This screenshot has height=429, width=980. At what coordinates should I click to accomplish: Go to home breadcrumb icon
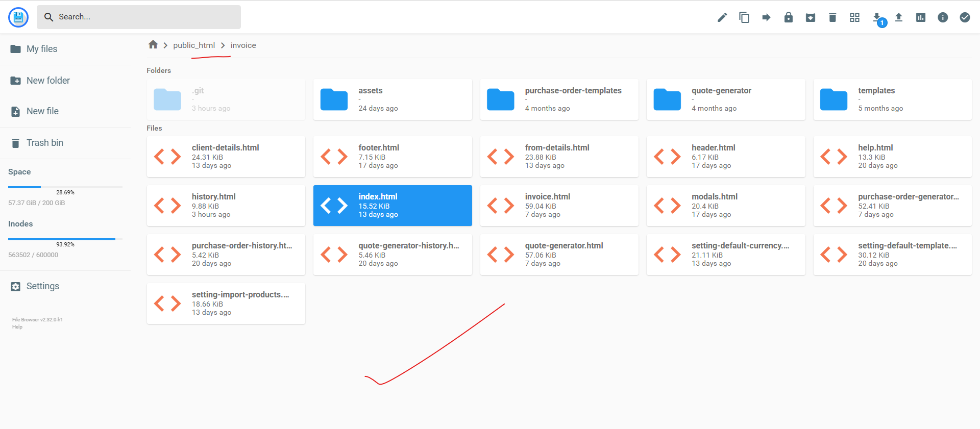[153, 45]
